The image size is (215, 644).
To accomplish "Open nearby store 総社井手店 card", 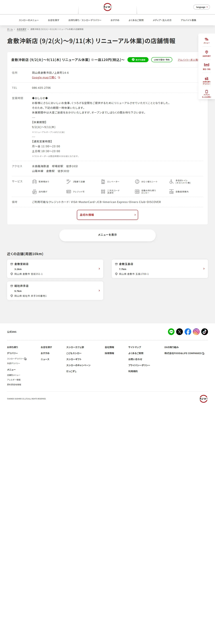I will point(55,291).
